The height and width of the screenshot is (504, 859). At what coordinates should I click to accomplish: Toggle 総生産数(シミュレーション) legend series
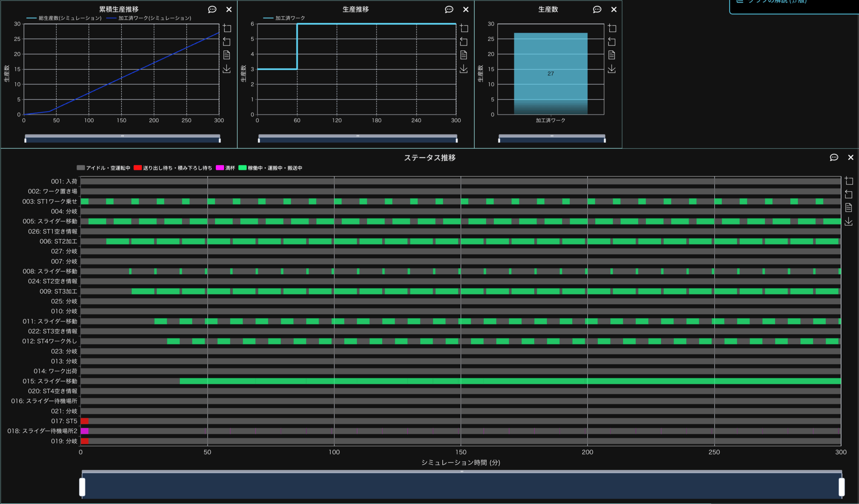tap(69, 18)
